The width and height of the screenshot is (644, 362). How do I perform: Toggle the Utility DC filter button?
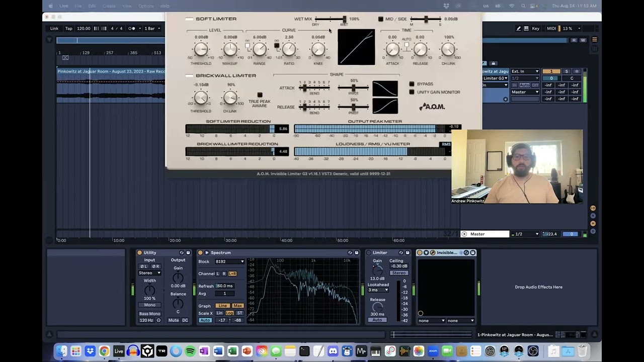(185, 320)
